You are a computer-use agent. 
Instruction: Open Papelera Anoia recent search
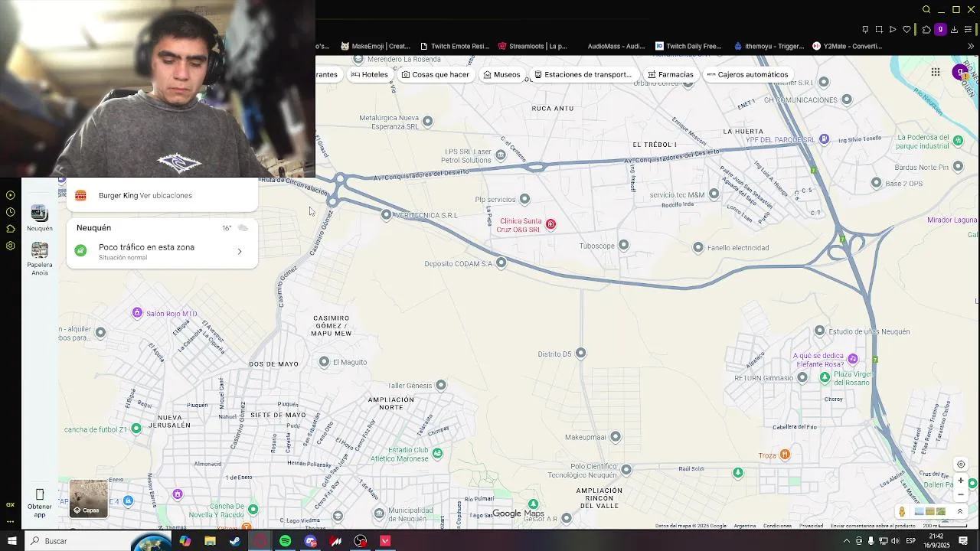pos(40,259)
